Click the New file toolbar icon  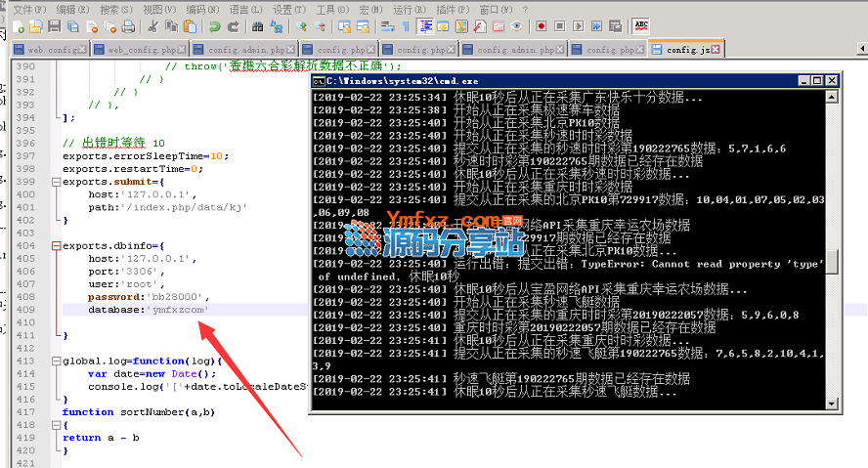(18, 26)
